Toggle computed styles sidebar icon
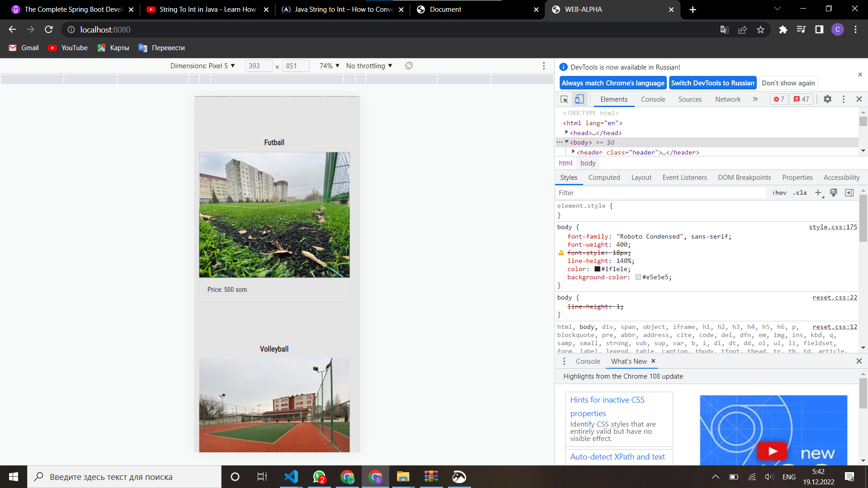The width and height of the screenshot is (868, 488). point(849,193)
